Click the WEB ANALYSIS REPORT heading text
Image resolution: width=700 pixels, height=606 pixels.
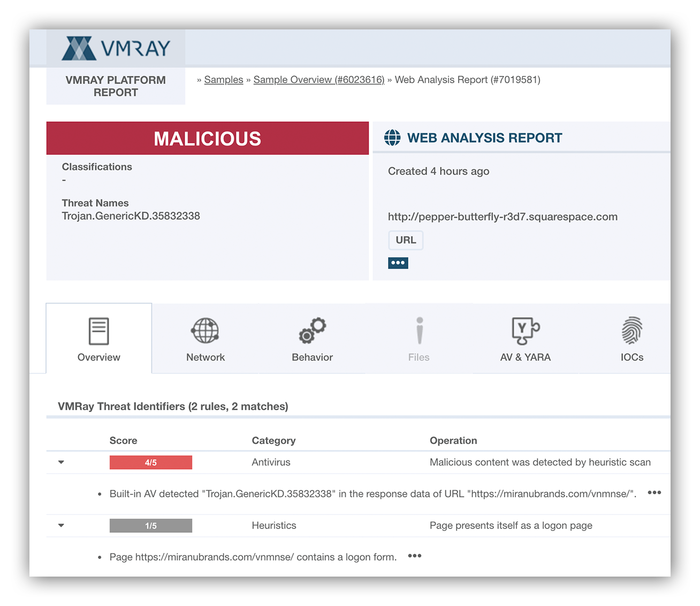point(485,138)
